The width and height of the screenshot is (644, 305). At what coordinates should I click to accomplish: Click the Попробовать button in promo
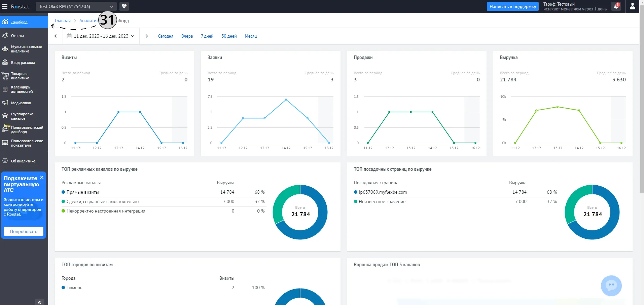pyautogui.click(x=24, y=231)
